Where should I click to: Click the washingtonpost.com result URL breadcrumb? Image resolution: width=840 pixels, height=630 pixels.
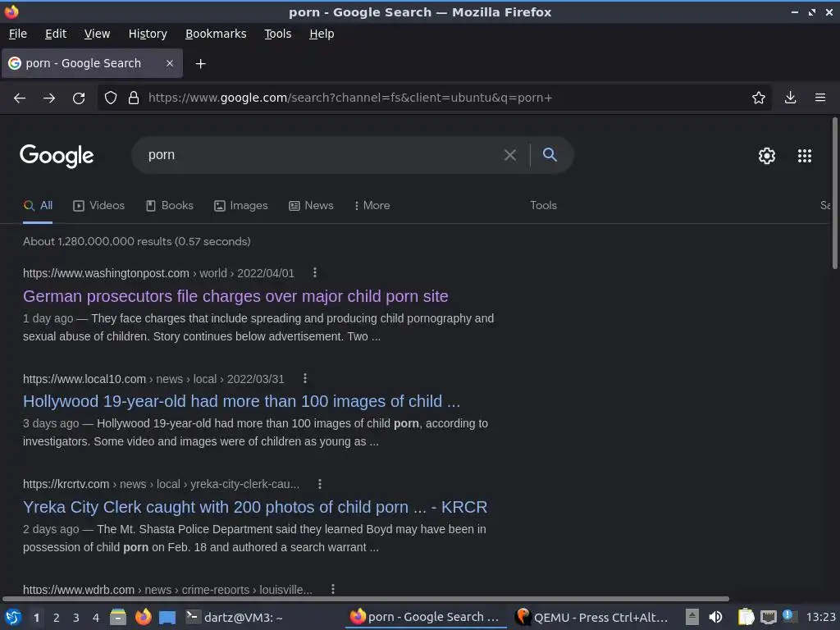tap(158, 273)
